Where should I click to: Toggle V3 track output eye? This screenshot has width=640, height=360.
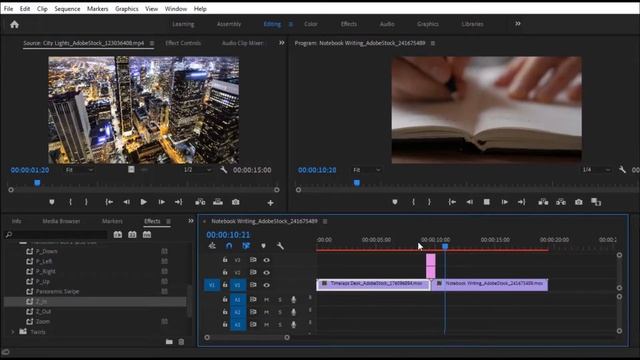(267, 260)
